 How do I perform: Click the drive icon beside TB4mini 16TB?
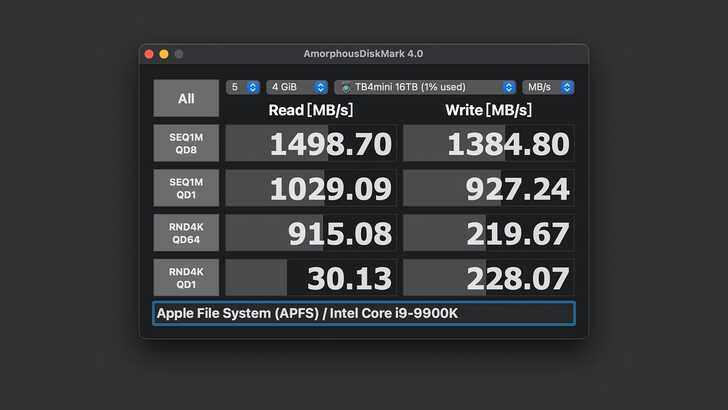tap(346, 87)
